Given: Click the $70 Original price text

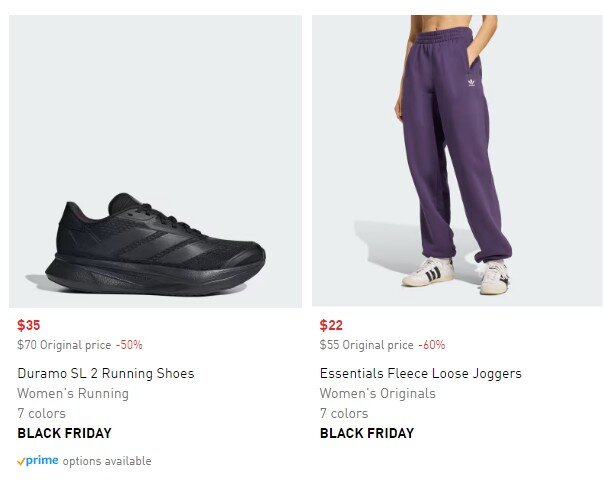Looking at the screenshot, I should click(64, 345).
